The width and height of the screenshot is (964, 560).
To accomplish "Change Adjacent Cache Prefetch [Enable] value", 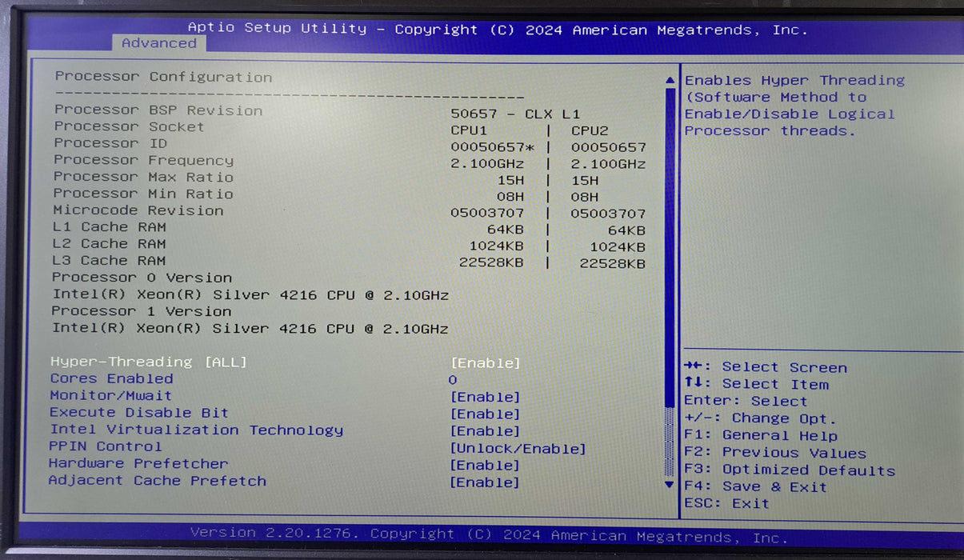I will (x=485, y=482).
